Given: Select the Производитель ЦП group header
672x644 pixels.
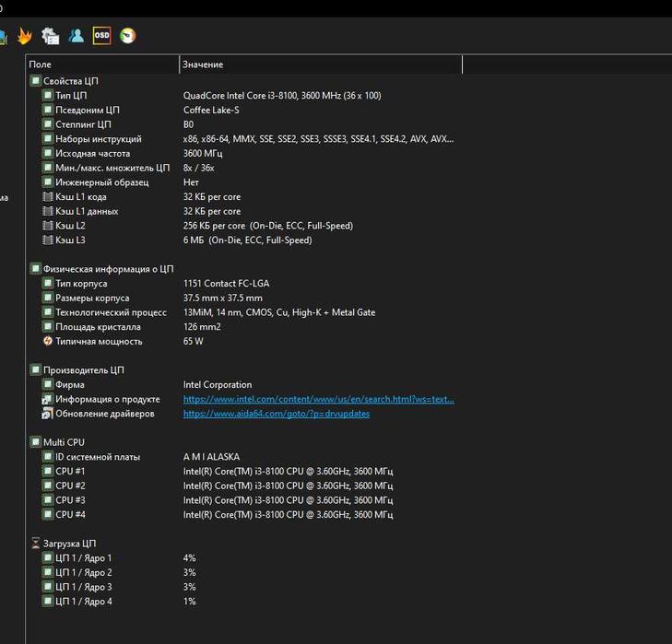Looking at the screenshot, I should coord(84,369).
